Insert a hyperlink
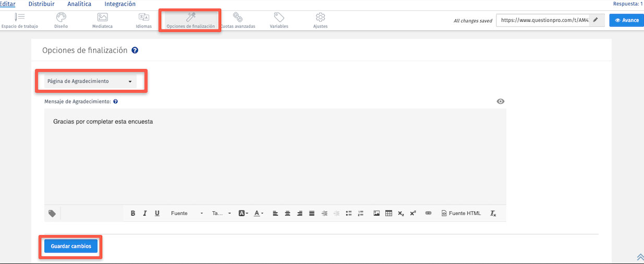Image resolution: width=644 pixels, height=264 pixels. 429,213
